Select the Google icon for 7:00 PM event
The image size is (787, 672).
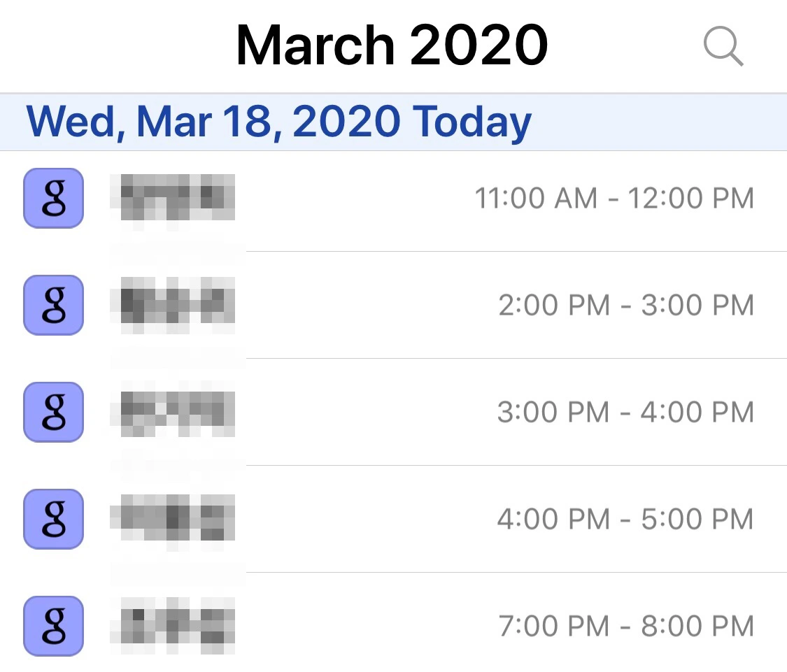(54, 626)
